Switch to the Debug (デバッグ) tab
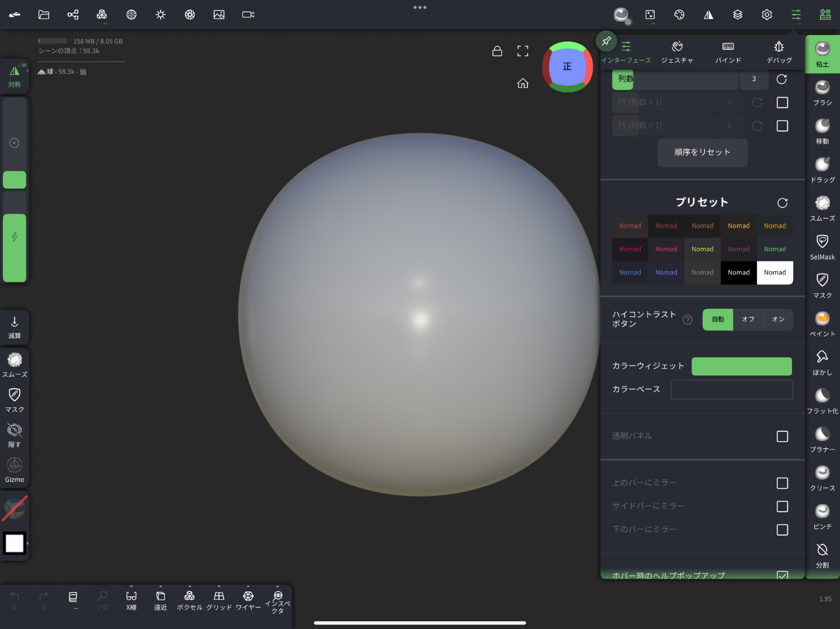The width and height of the screenshot is (840, 629). click(779, 52)
